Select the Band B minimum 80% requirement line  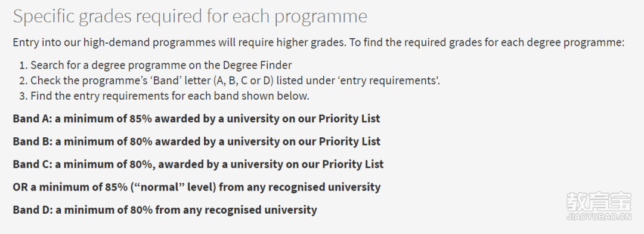click(196, 141)
